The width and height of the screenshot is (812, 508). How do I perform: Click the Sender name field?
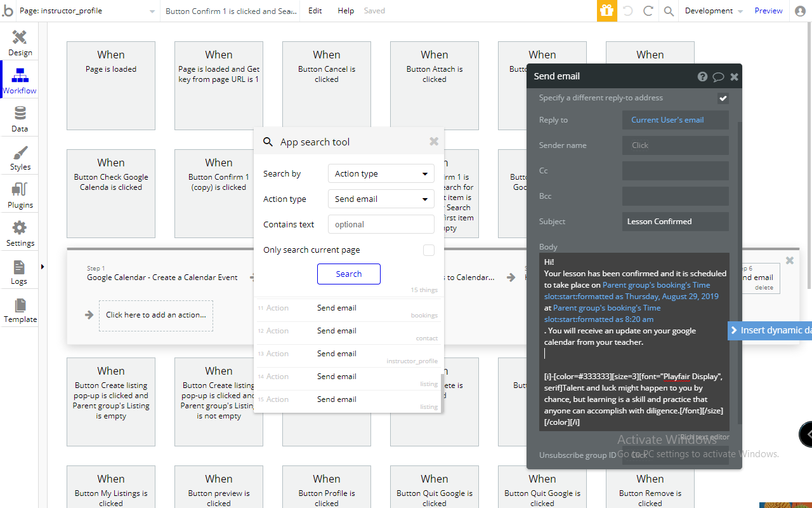676,145
